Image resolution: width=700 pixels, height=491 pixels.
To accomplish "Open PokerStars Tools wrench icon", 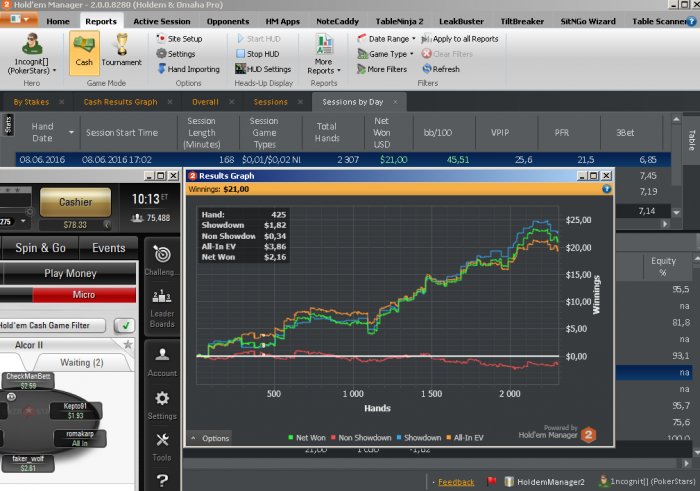I will click(162, 445).
